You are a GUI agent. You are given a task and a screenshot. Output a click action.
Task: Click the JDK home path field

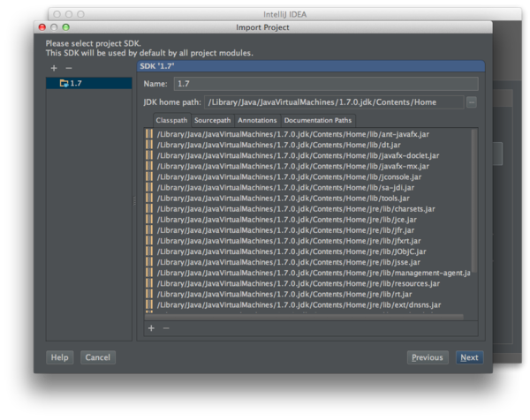[x=334, y=102]
